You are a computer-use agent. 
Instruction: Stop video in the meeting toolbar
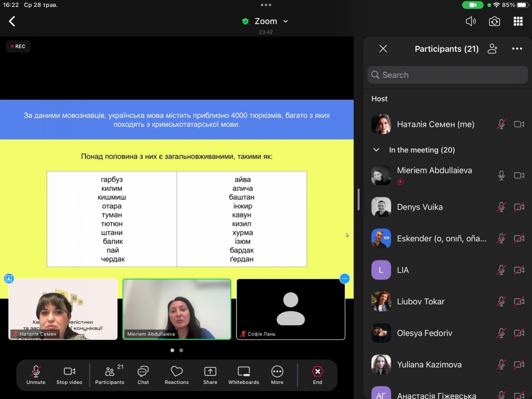[x=69, y=375]
